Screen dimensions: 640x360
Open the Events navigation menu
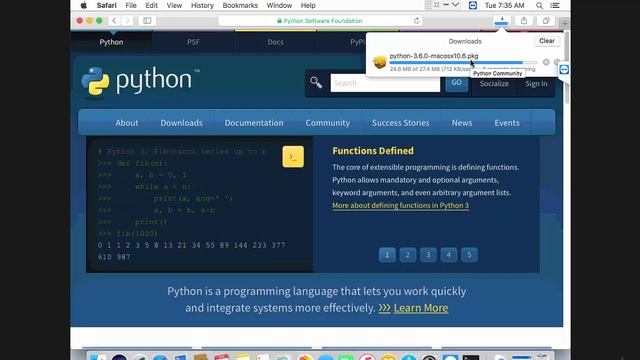coord(507,123)
